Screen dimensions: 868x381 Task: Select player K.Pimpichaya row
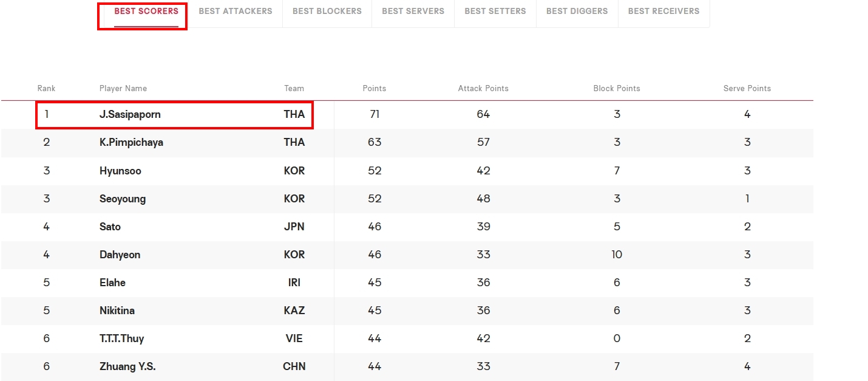[407, 142]
